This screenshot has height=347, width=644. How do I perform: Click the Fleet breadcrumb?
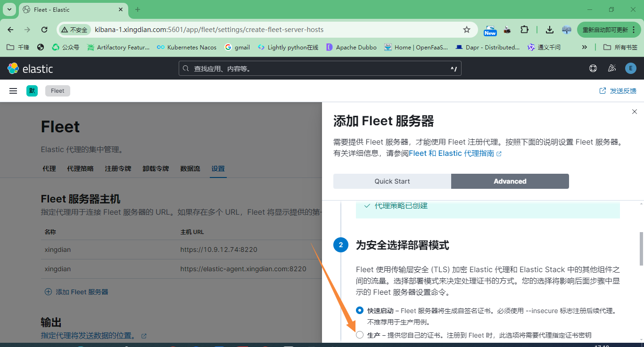click(x=58, y=91)
